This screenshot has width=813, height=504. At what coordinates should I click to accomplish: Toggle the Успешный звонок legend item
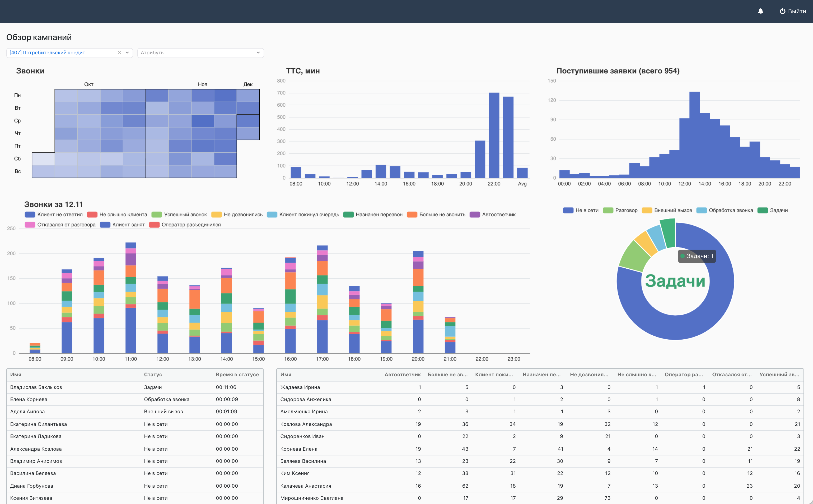[179, 215]
